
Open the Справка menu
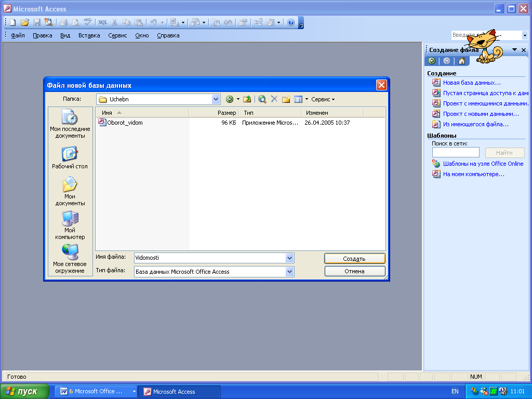tap(168, 35)
